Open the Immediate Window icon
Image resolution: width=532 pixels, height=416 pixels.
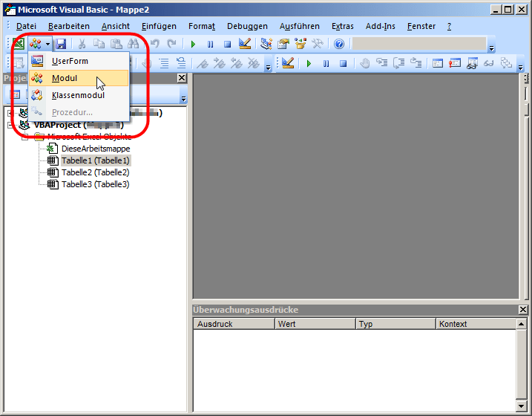point(455,63)
